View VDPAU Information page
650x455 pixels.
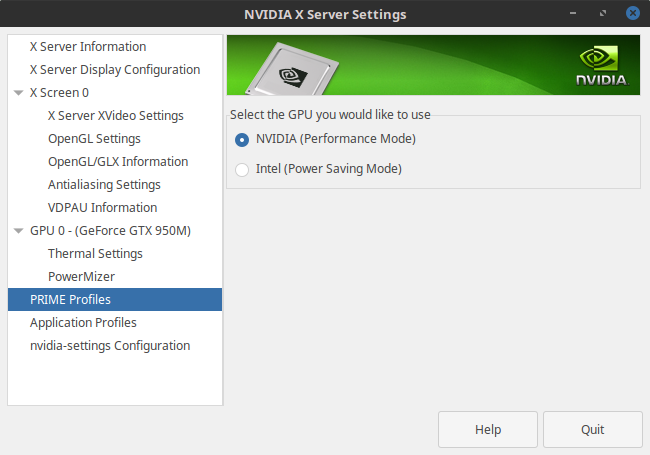pos(102,208)
